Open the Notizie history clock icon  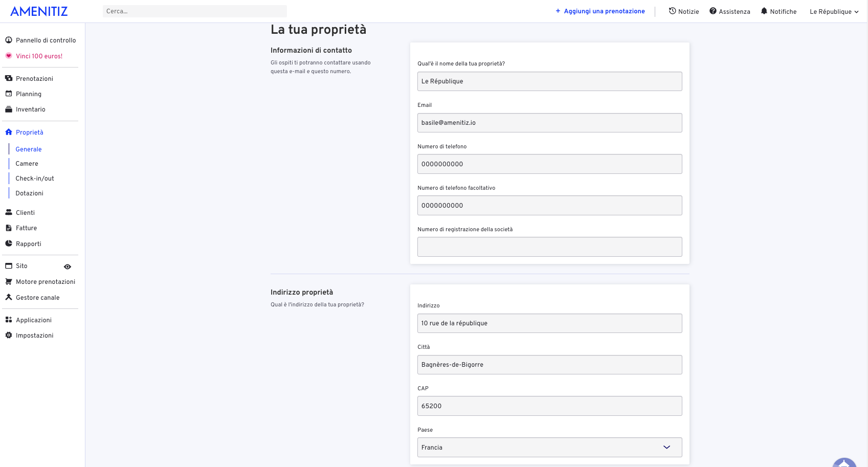(673, 11)
